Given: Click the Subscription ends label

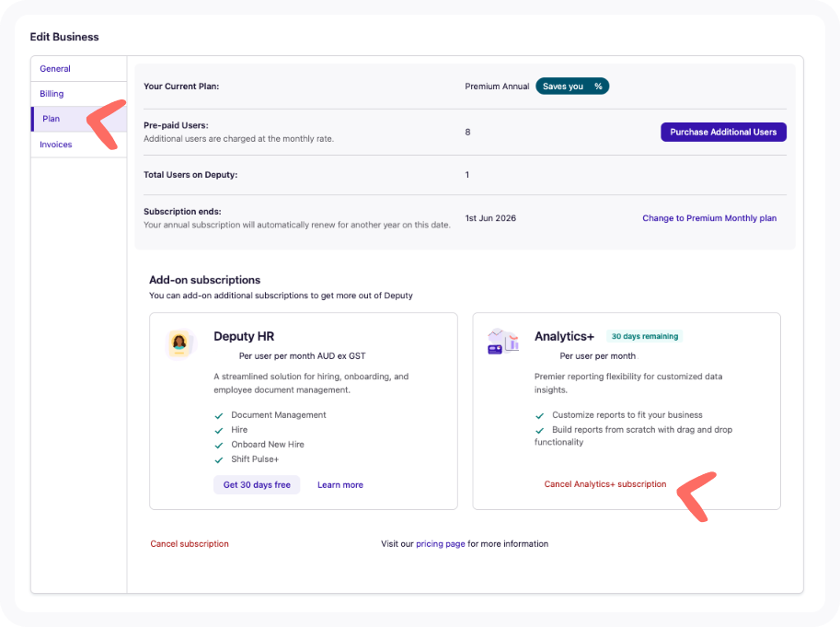Looking at the screenshot, I should tap(182, 211).
